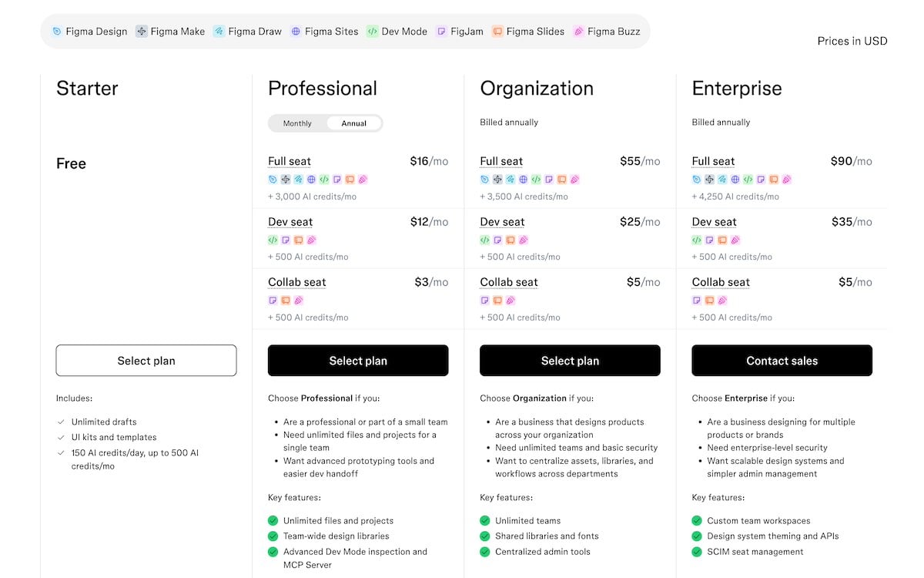Choose Annual billing for Professional plan
The height and width of the screenshot is (578, 924).
point(354,123)
